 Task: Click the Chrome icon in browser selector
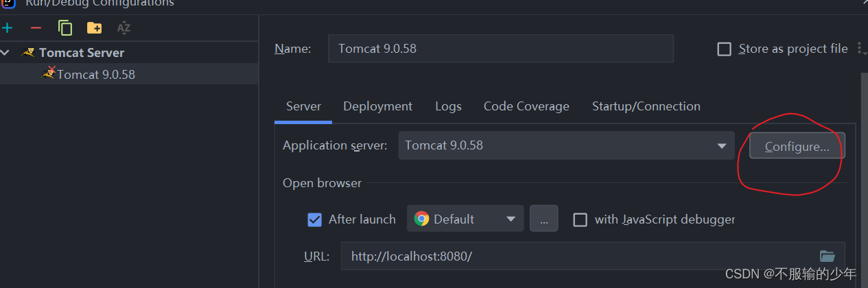point(422,219)
